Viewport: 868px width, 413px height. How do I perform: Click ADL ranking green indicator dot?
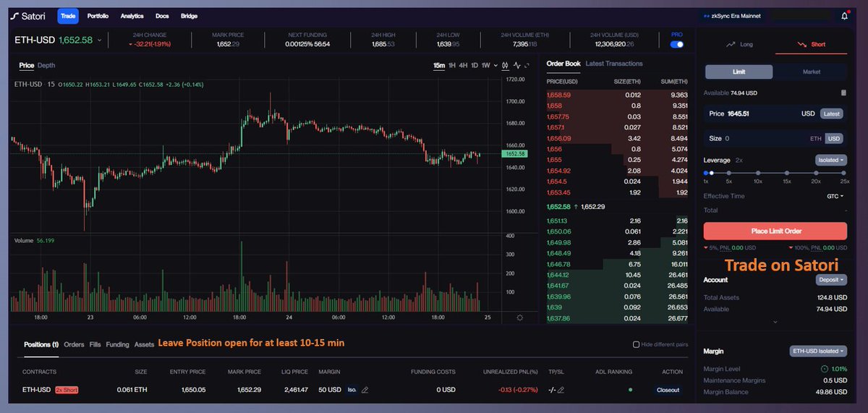(630, 390)
